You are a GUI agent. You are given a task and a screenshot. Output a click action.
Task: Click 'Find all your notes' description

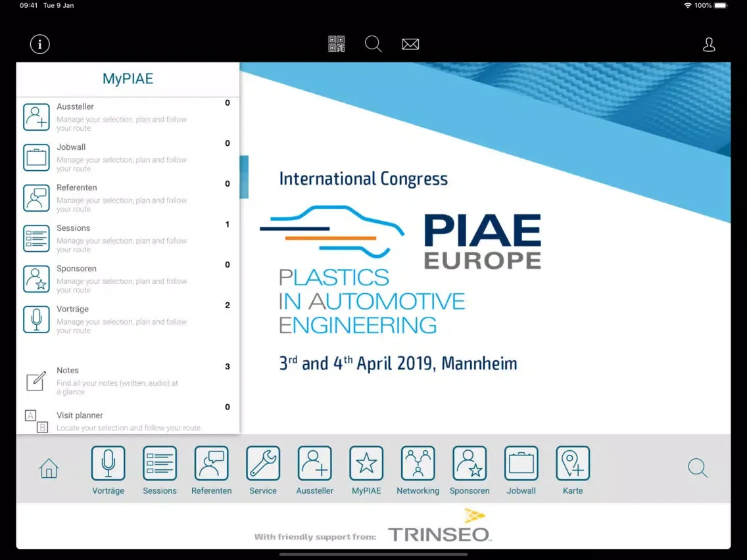(x=117, y=388)
